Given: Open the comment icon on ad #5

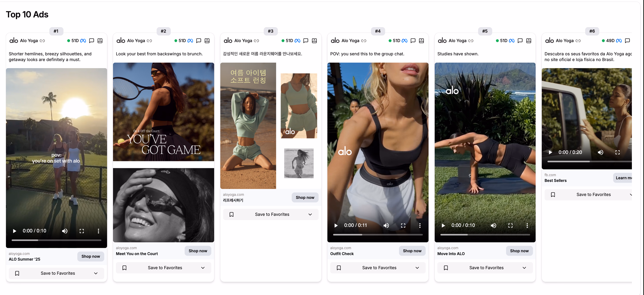Looking at the screenshot, I should tap(520, 41).
